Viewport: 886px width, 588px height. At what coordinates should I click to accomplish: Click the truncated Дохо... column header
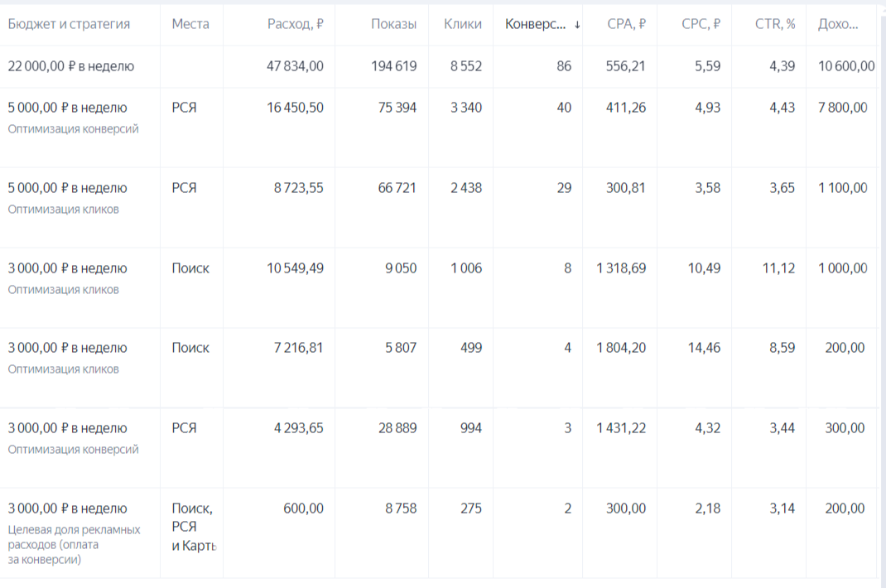click(838, 24)
